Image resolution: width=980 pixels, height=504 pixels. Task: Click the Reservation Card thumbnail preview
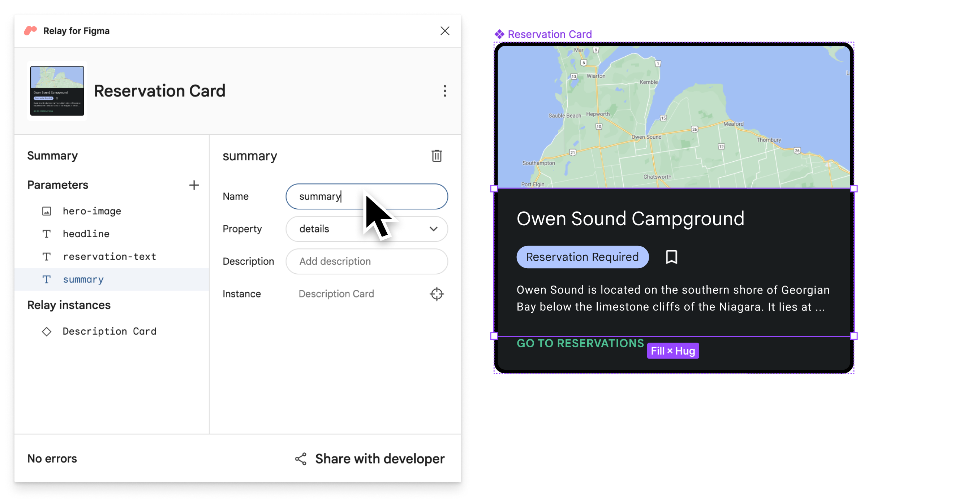56,91
